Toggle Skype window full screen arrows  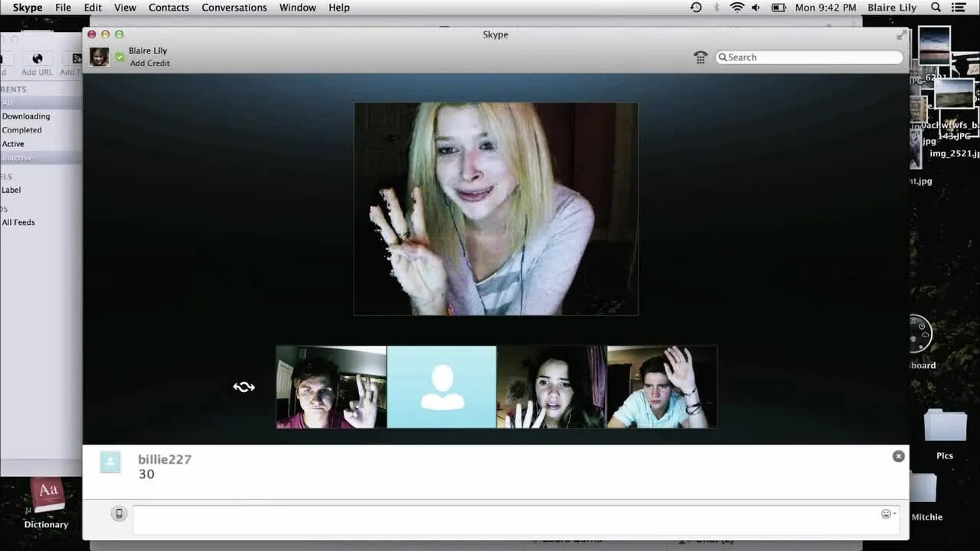tap(901, 34)
